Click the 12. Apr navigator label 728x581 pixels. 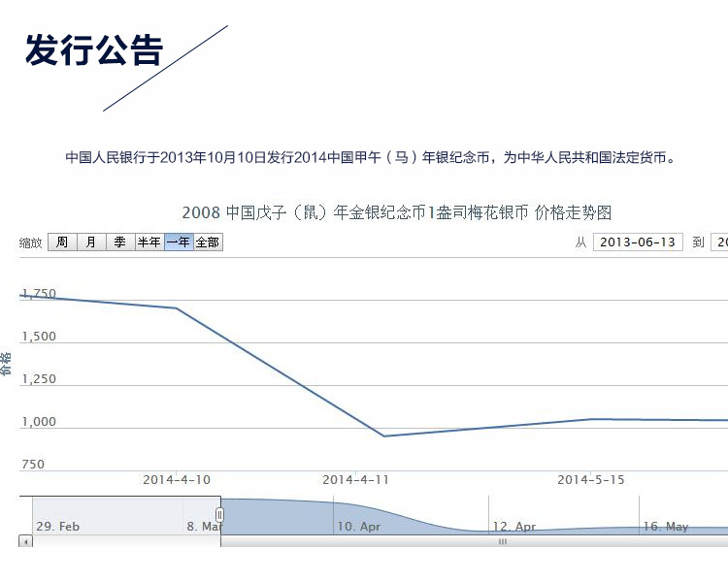click(513, 527)
